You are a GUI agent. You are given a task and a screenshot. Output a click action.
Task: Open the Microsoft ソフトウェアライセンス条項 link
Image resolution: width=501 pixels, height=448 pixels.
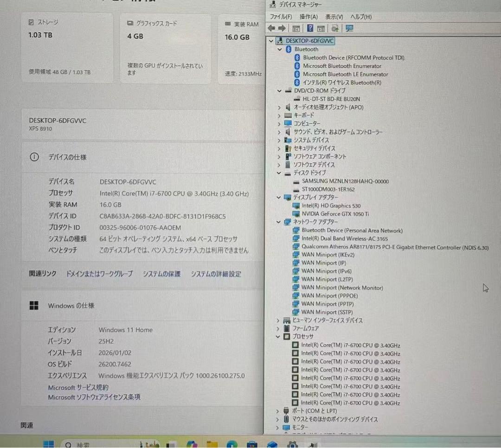coord(94,397)
